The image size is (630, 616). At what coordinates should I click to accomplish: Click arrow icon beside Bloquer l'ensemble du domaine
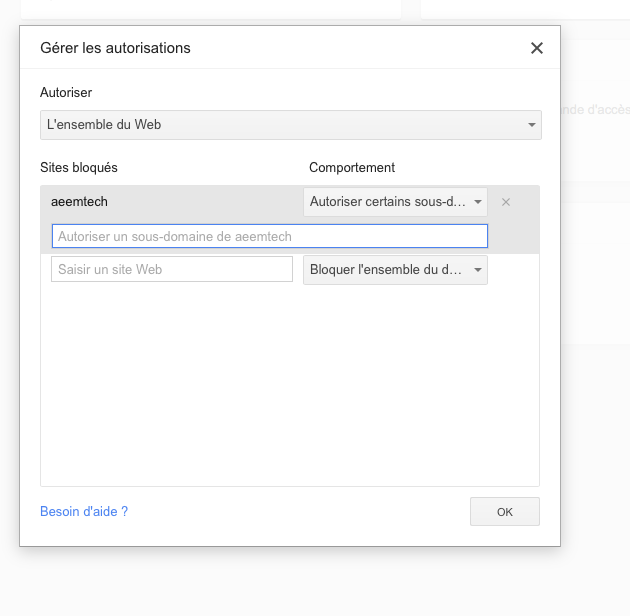(478, 270)
